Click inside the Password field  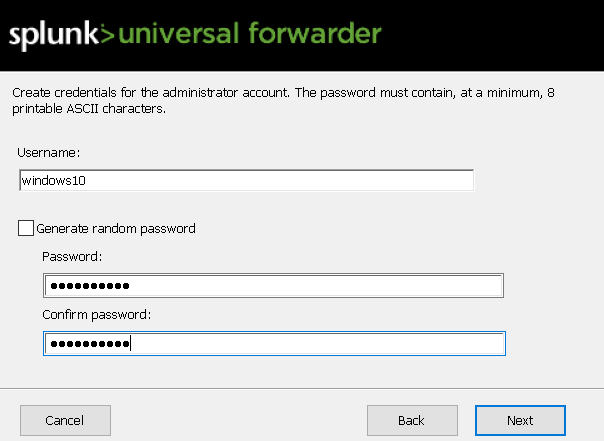pyautogui.click(x=300, y=287)
